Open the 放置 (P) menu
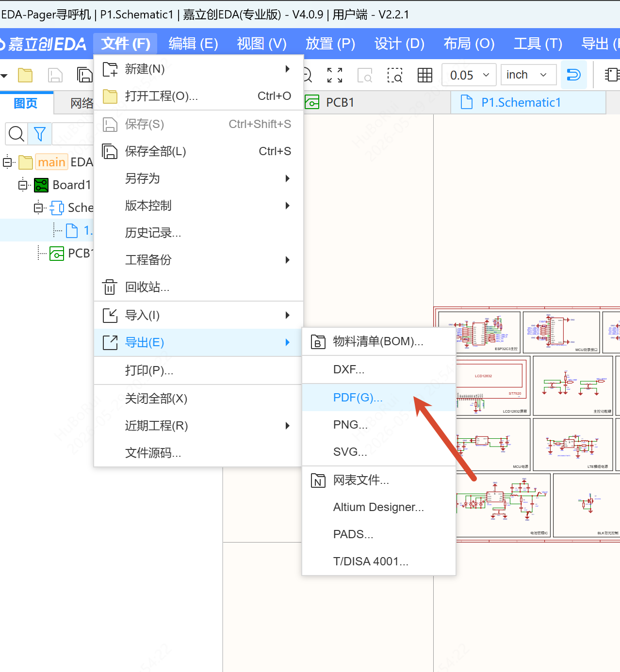Viewport: 620px width, 672px height. click(x=330, y=44)
